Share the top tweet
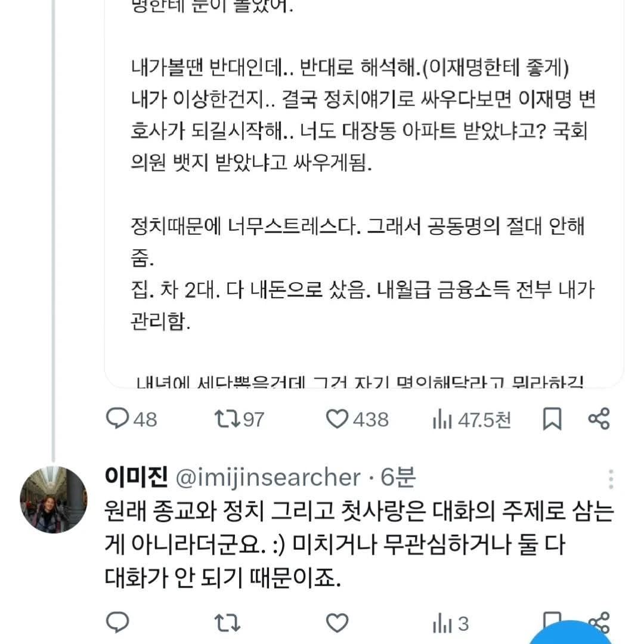Image resolution: width=644 pixels, height=644 pixels. 599,419
